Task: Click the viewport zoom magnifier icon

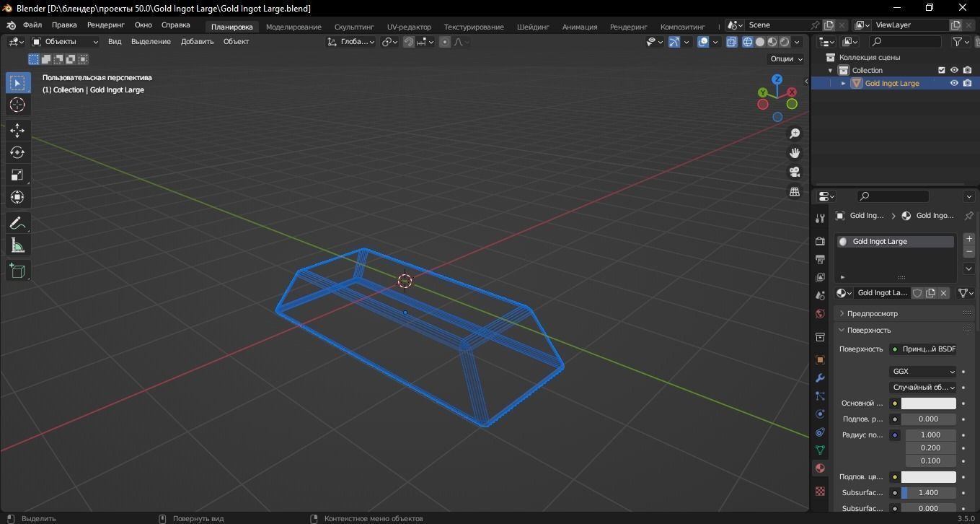Action: 795,134
